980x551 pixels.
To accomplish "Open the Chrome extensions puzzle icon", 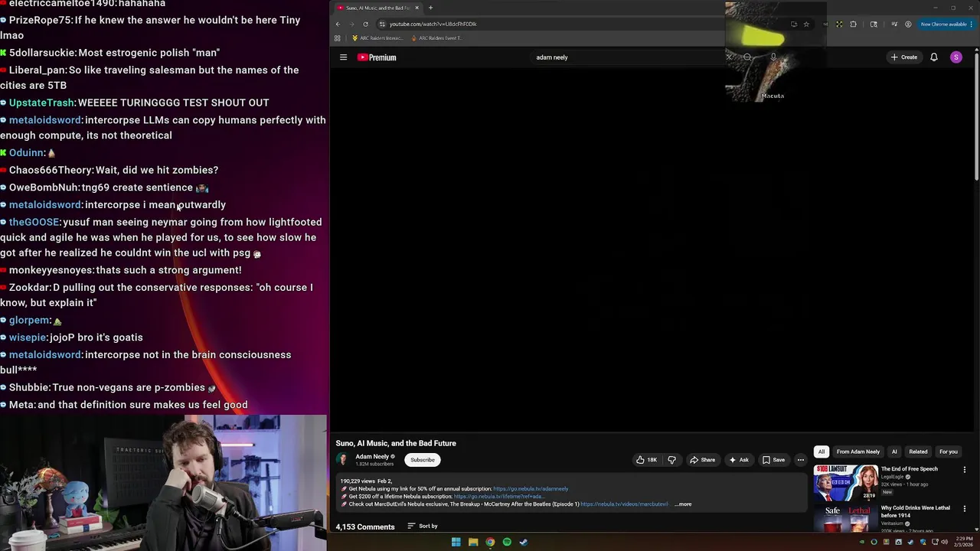I will [853, 24].
